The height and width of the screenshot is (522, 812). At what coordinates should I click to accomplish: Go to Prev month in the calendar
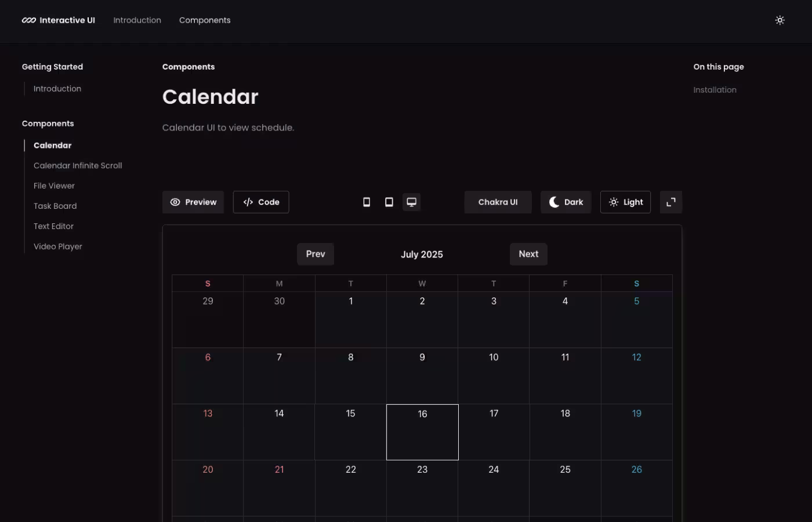(x=315, y=253)
